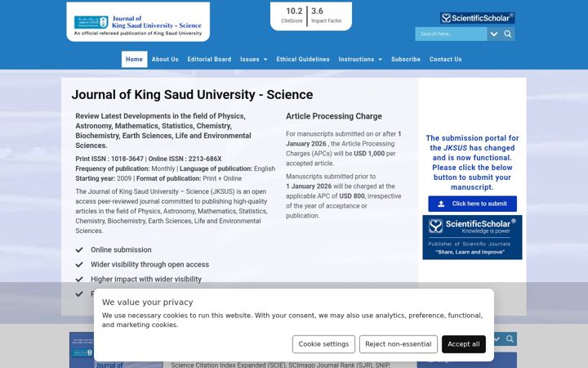Click the 'Online ISSN : 2213-686X' text
The height and width of the screenshot is (368, 588).
[185, 159]
